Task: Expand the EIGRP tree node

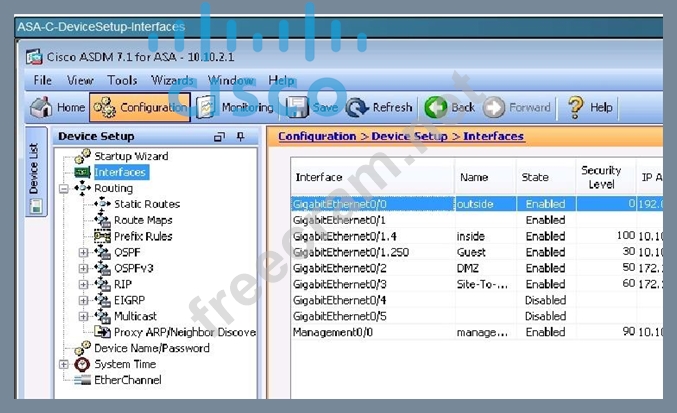Action: (x=84, y=300)
